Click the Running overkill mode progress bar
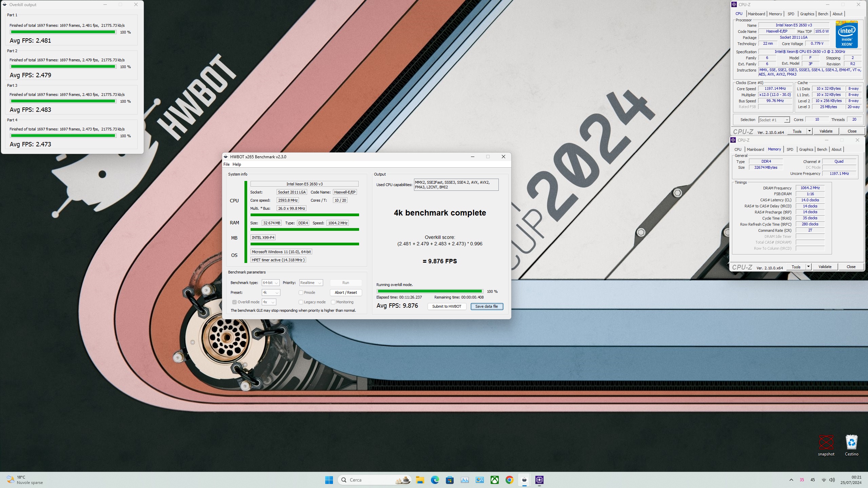This screenshot has height=488, width=868. point(430,291)
